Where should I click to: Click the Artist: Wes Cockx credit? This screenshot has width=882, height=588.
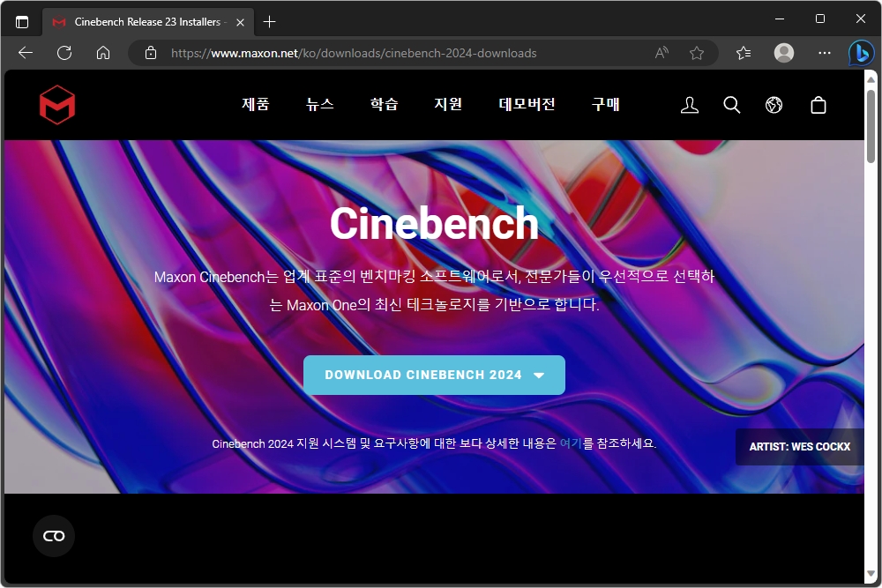click(x=799, y=447)
